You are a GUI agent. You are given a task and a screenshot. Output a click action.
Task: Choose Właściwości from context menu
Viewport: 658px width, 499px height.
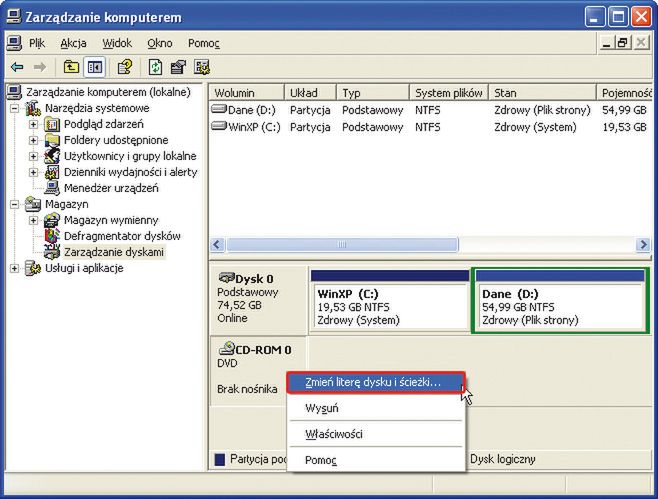click(x=376, y=434)
